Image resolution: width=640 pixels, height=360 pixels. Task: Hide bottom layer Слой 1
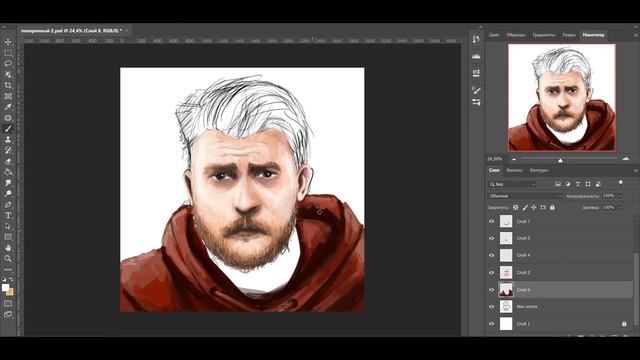point(491,324)
